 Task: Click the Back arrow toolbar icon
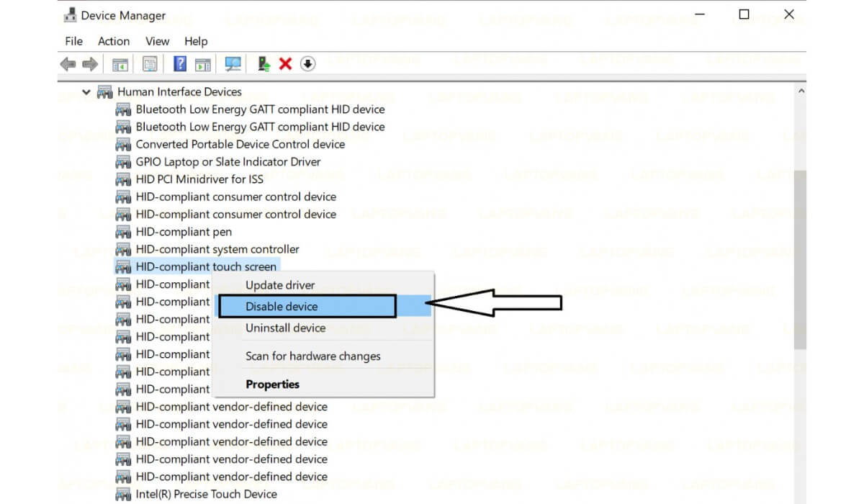click(x=68, y=64)
